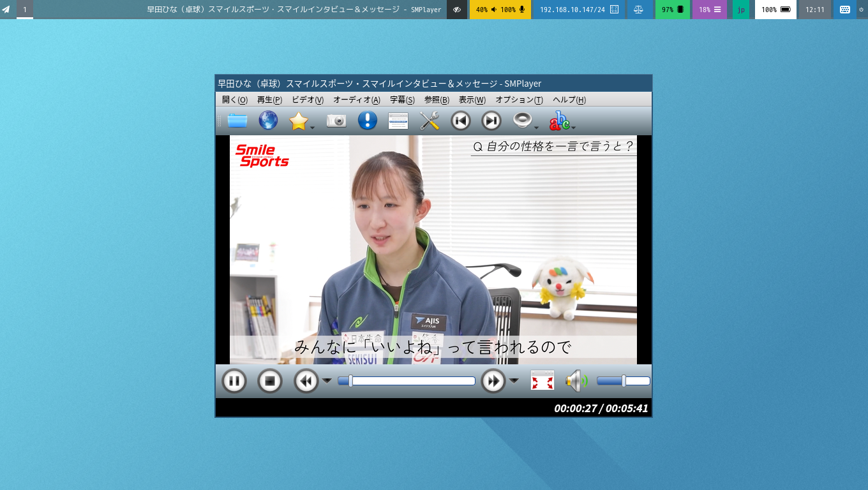Viewport: 868px width, 490px height.
Task: Open preferences with the wrench and screwdriver icon
Action: point(430,121)
